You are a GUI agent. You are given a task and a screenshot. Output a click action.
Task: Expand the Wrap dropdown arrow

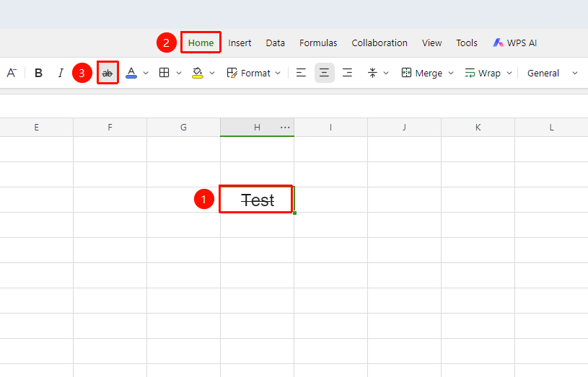click(x=509, y=73)
